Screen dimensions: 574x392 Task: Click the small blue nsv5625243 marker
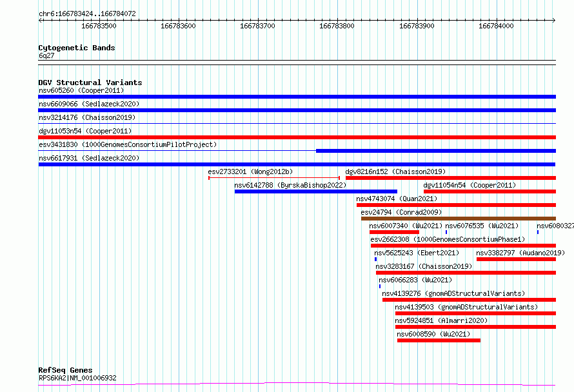[x=375, y=259]
